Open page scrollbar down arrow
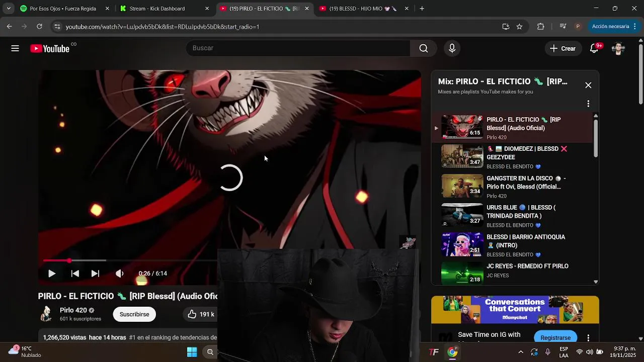This screenshot has width=644, height=362. [640, 339]
